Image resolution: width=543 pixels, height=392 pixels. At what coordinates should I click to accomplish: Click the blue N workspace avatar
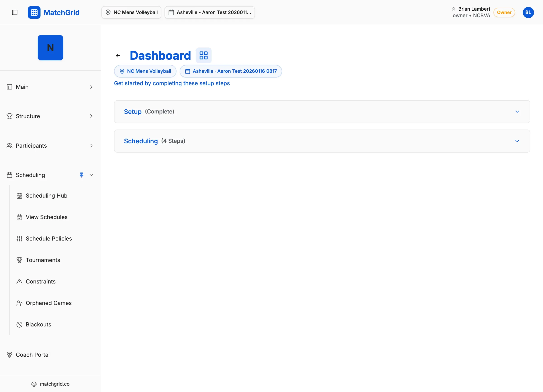(50, 48)
